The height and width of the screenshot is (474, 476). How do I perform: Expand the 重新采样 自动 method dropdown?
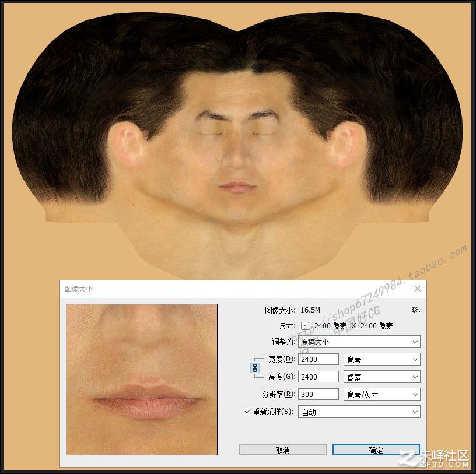point(359,412)
